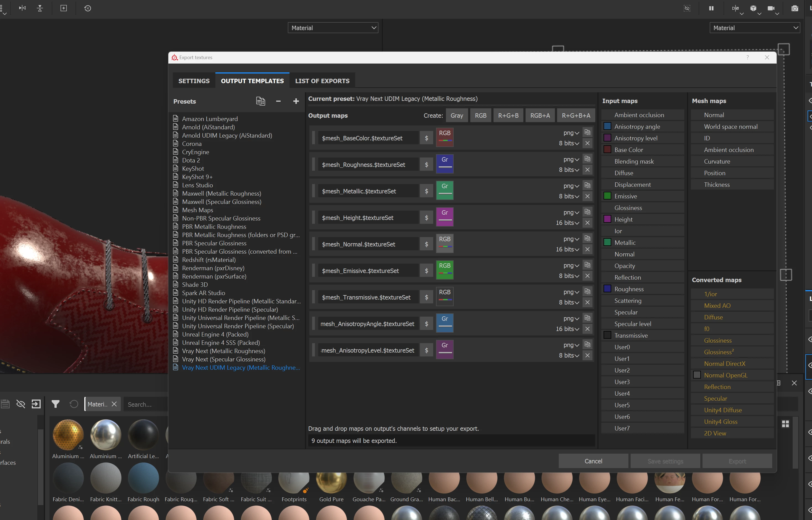
Task: Click the camera screenshot icon in the top toolbar
Action: pos(795,9)
